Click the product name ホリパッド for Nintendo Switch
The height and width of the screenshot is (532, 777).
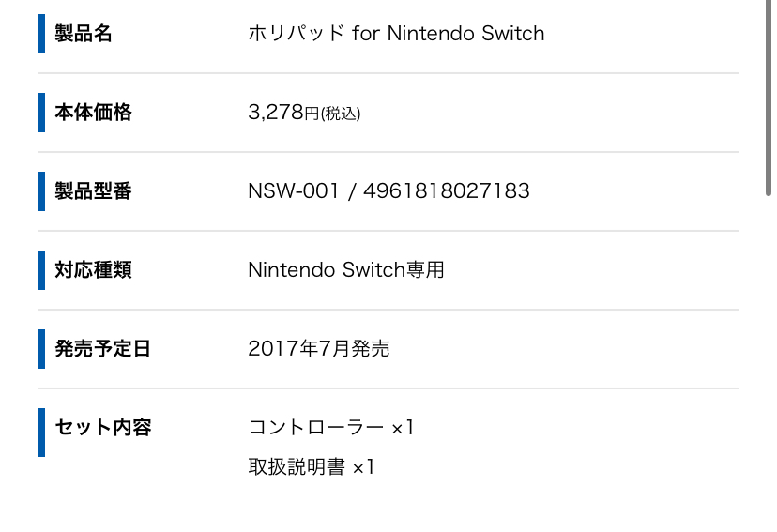coord(396,33)
